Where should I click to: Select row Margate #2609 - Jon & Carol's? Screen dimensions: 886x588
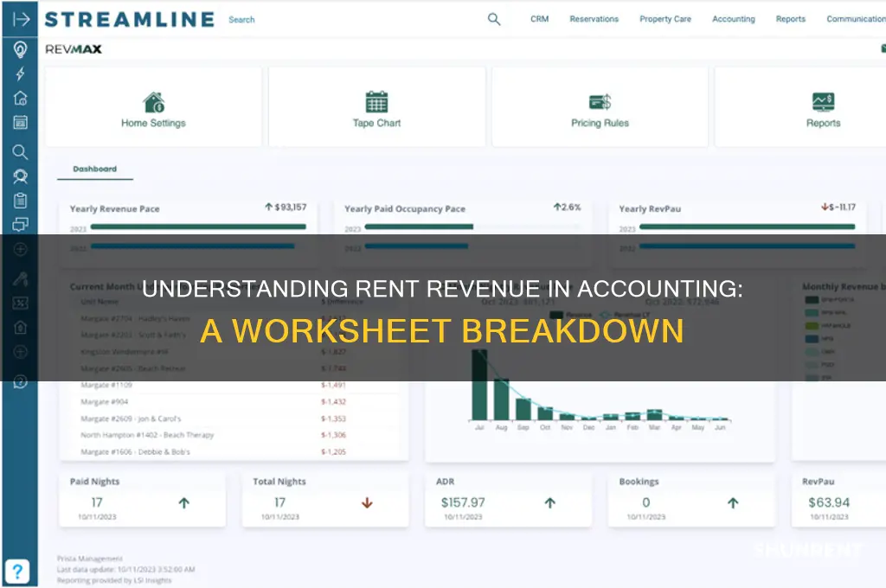[x=234, y=419]
